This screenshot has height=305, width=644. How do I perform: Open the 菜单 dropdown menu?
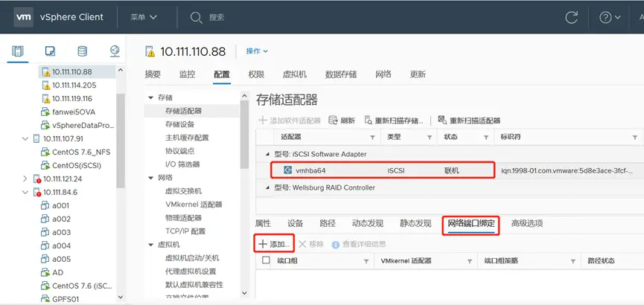click(144, 17)
